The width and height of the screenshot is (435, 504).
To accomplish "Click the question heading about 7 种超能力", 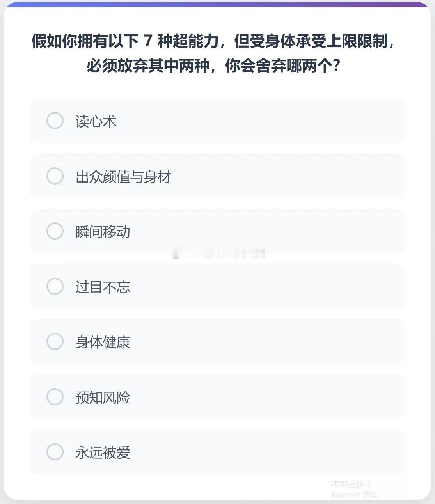I will pos(214,41).
